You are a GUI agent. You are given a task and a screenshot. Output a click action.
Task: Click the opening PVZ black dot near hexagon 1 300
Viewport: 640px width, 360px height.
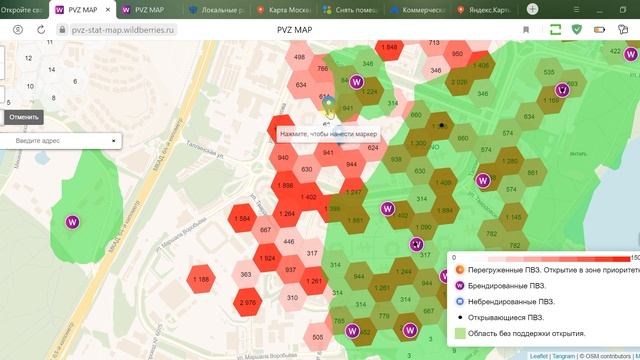click(442, 125)
